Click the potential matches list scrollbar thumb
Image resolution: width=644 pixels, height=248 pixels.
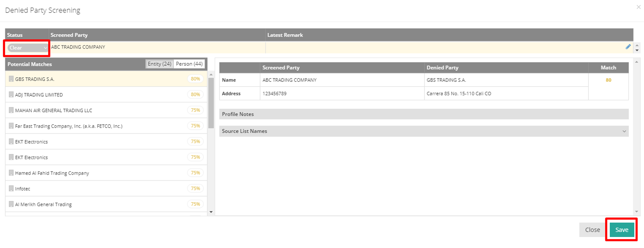[x=211, y=103]
